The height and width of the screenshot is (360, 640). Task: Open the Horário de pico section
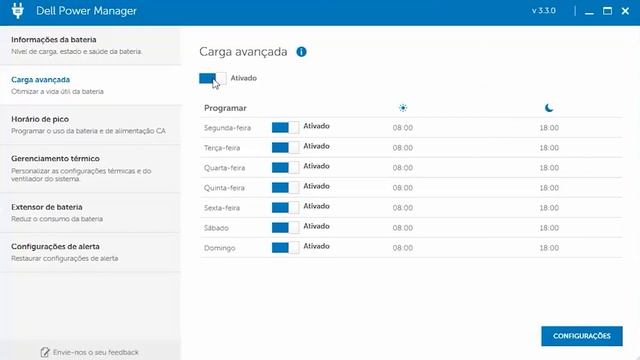coord(91,125)
